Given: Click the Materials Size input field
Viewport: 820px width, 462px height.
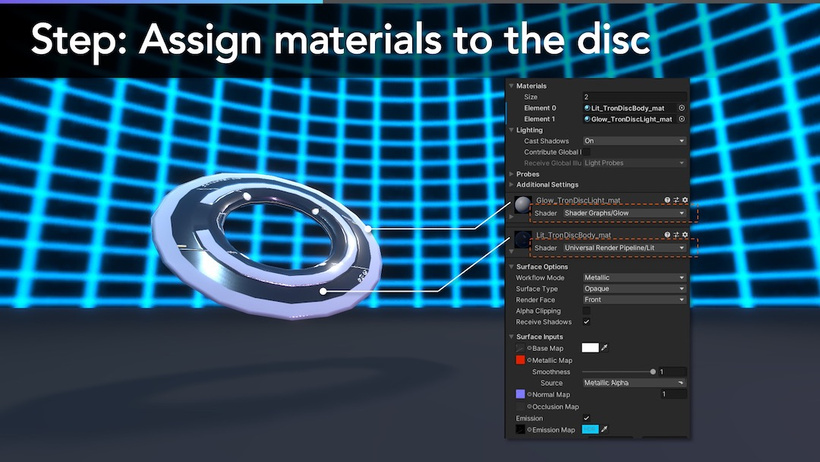Looking at the screenshot, I should [634, 97].
